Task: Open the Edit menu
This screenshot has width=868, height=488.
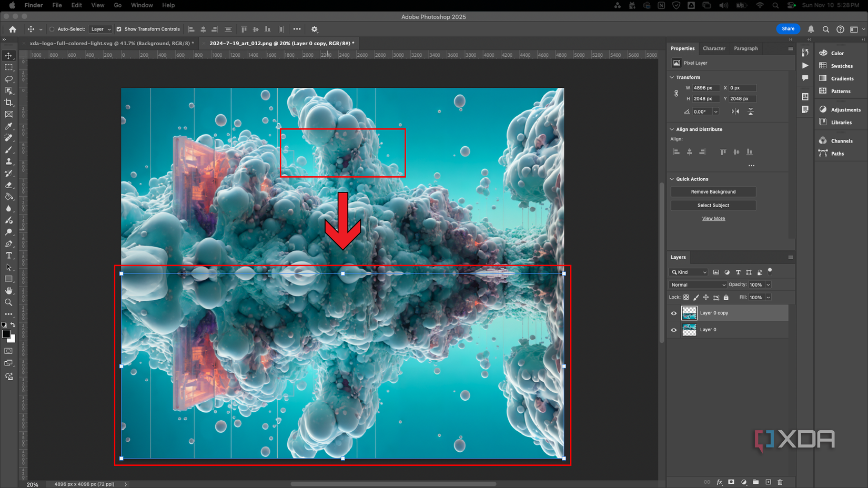Action: point(76,5)
